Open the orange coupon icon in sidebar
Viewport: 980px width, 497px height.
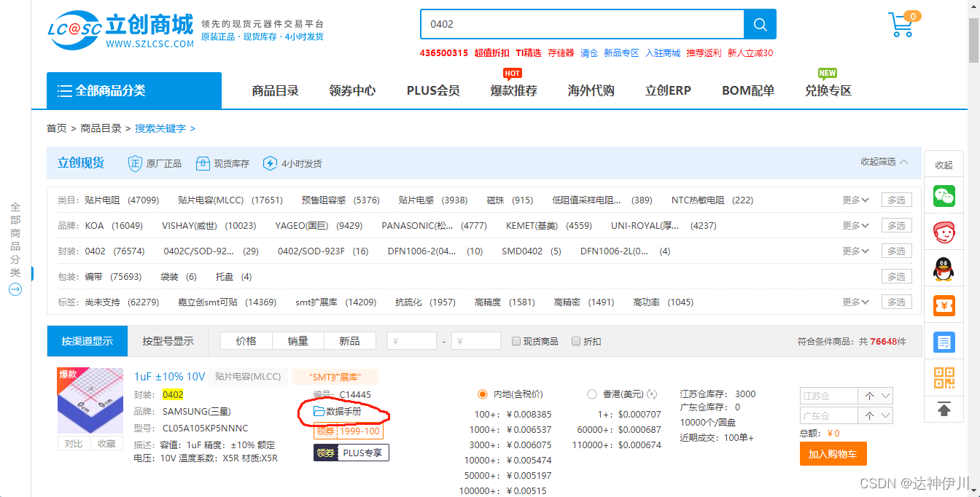(944, 305)
